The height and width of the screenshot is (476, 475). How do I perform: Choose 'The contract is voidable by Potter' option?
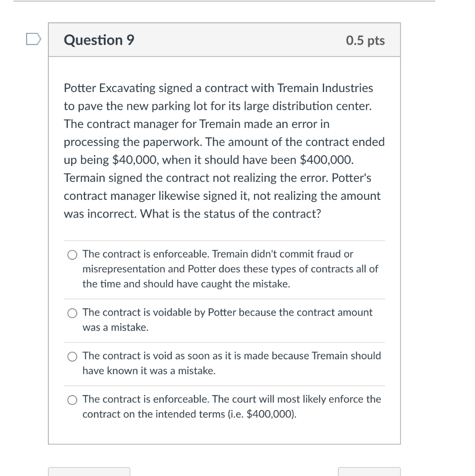[x=72, y=313]
